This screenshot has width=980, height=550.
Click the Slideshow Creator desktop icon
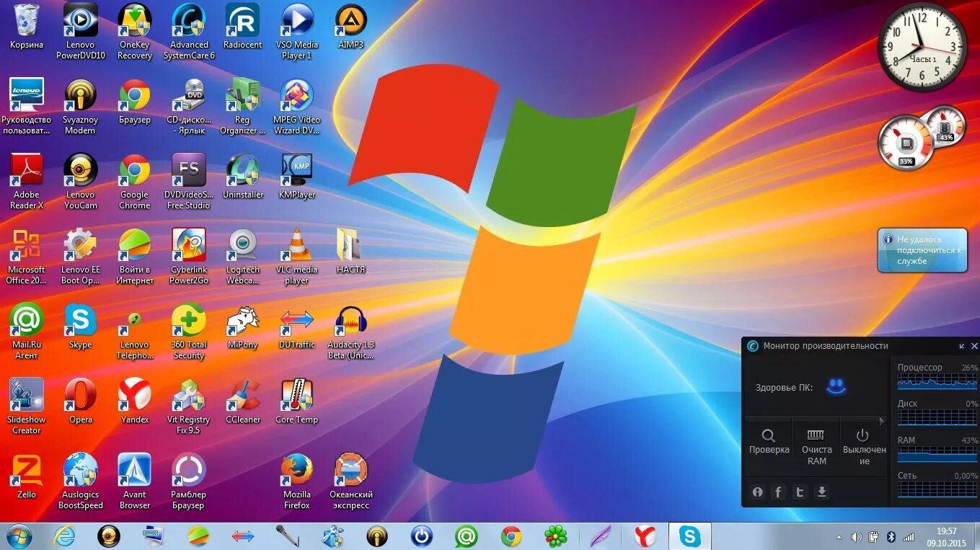coord(27,407)
